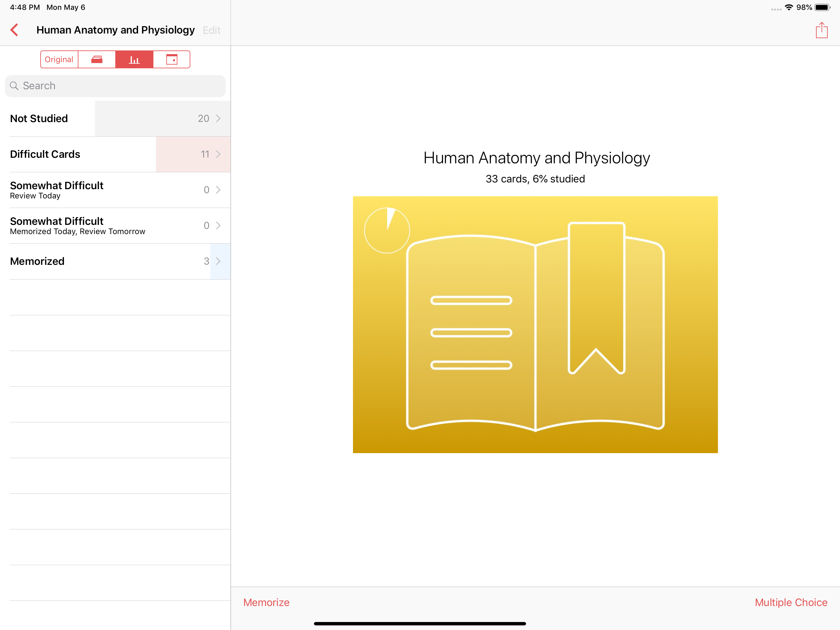Tap the greyed Edit button
The width and height of the screenshot is (840, 630).
click(212, 30)
